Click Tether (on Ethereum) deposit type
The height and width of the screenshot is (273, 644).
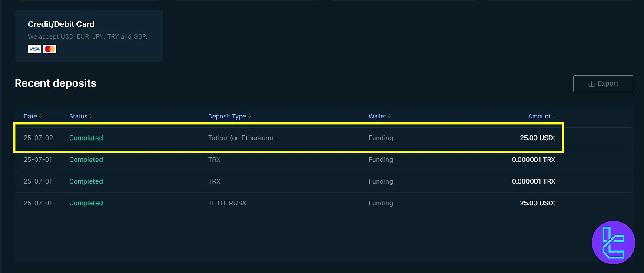[x=241, y=138]
